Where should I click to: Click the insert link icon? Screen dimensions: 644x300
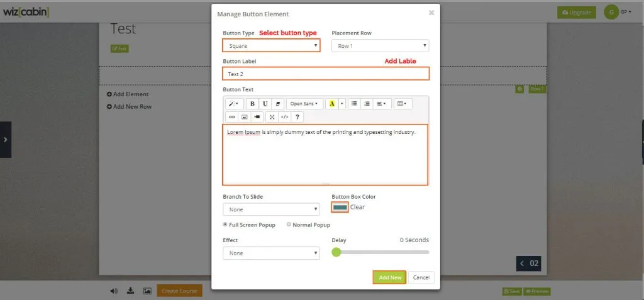[x=231, y=117]
